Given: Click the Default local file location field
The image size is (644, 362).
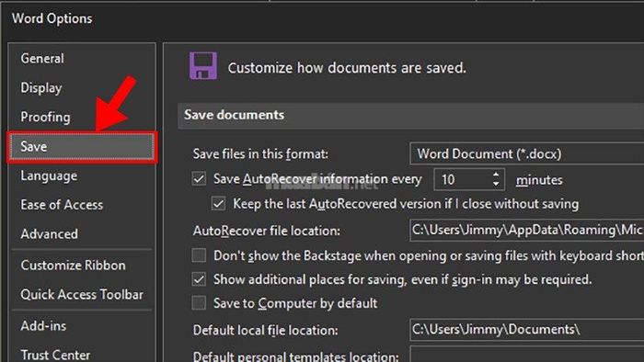Looking at the screenshot, I should click(527, 330).
